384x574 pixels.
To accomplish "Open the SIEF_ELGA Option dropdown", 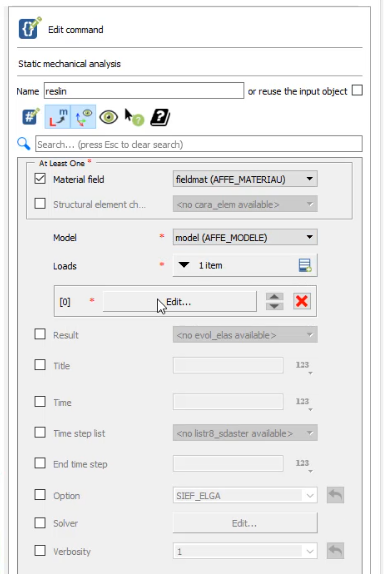I will tap(245, 495).
